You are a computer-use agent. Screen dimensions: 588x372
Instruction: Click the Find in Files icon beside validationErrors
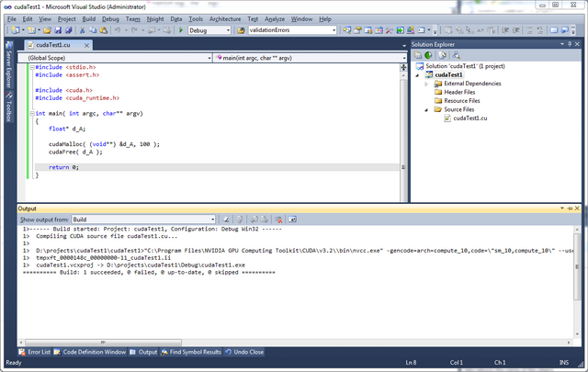(241, 30)
